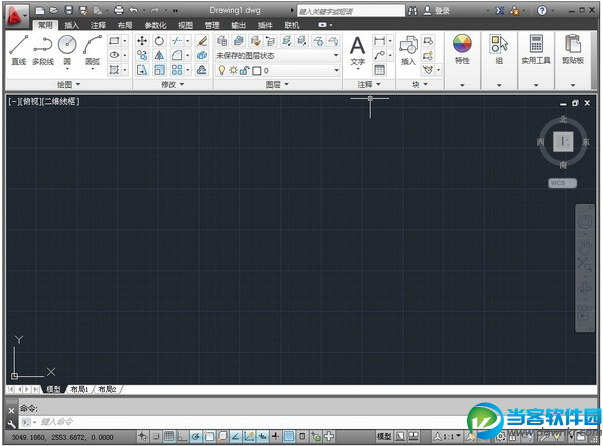Open the WCS coordinate system dropdown
The image size is (603, 446).
[x=562, y=183]
